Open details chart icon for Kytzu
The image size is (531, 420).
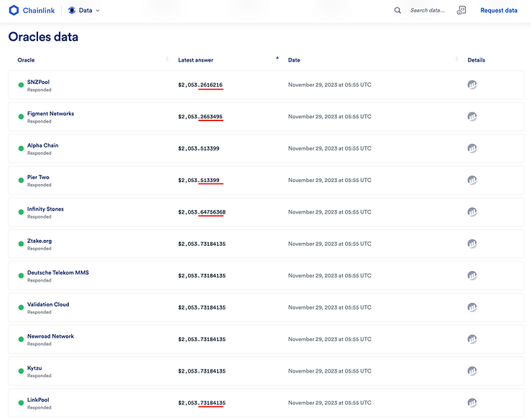[472, 371]
